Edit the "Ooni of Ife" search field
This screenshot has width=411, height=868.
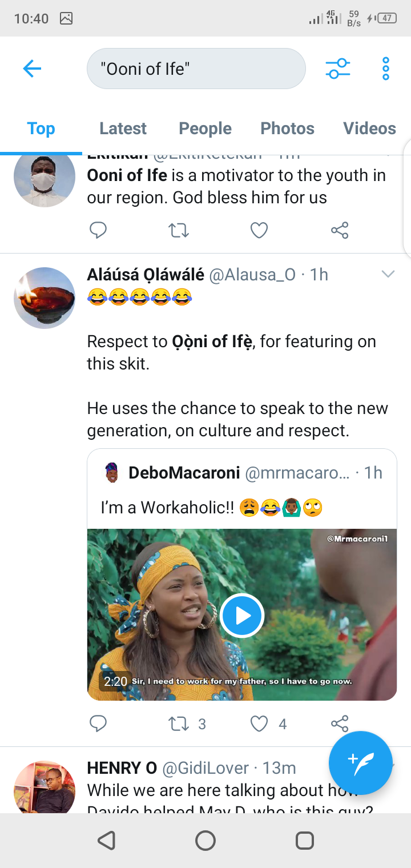point(196,69)
